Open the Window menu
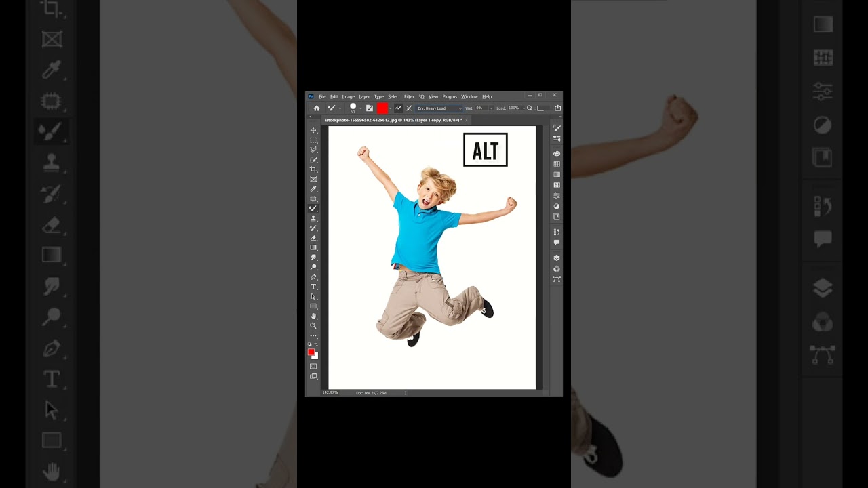Image resolution: width=868 pixels, height=488 pixels. [x=469, y=96]
